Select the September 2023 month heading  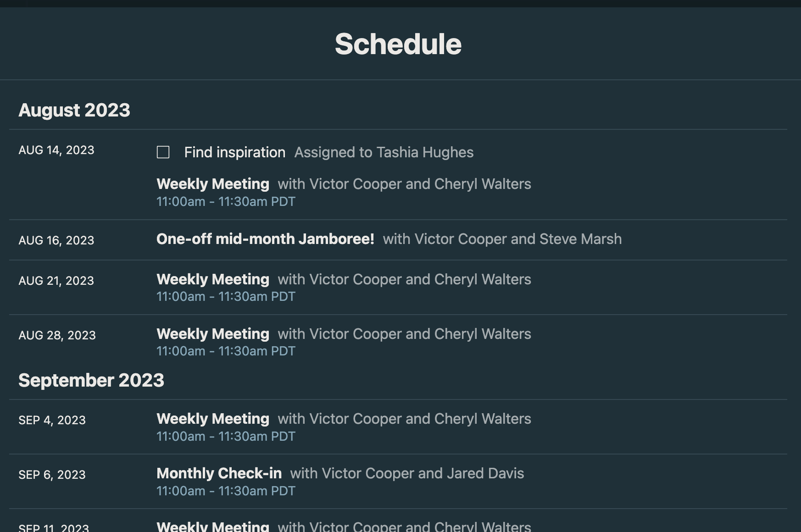coord(91,380)
